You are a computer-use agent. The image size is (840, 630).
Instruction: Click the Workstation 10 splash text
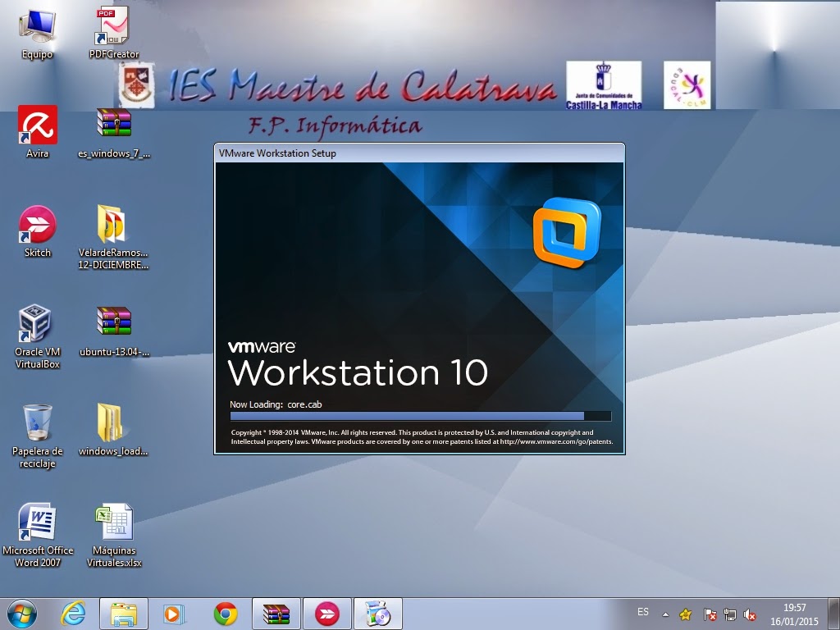(x=358, y=373)
